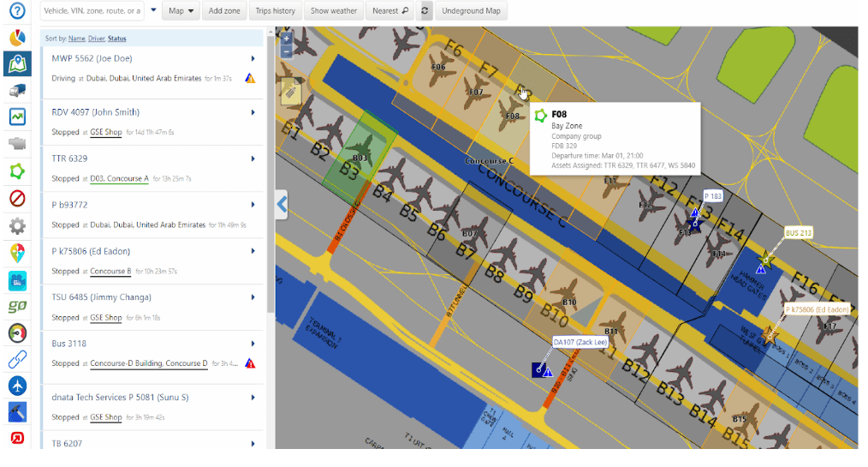Open the cyan video camera add-in icon
The height and width of the screenshot is (467, 868).
(x=17, y=280)
